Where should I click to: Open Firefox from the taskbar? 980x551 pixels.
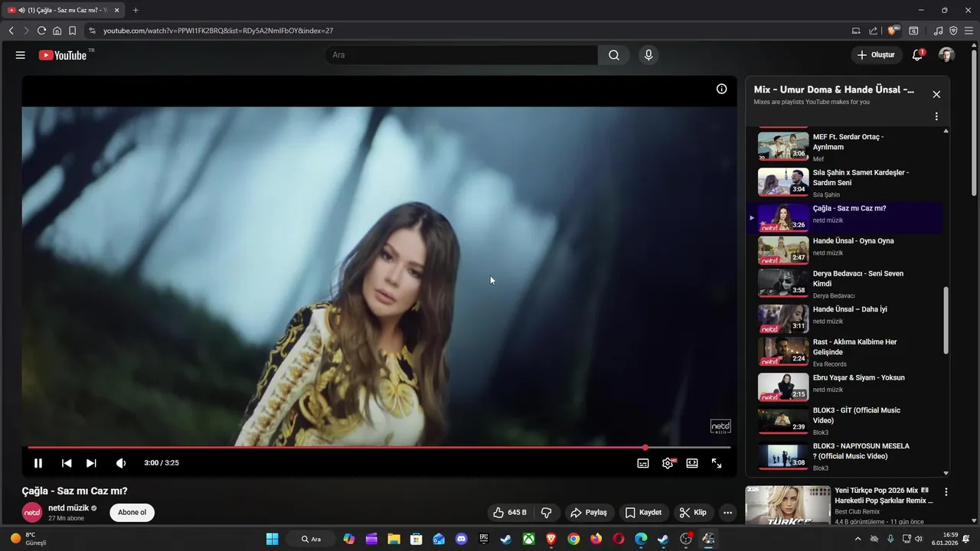tap(596, 539)
